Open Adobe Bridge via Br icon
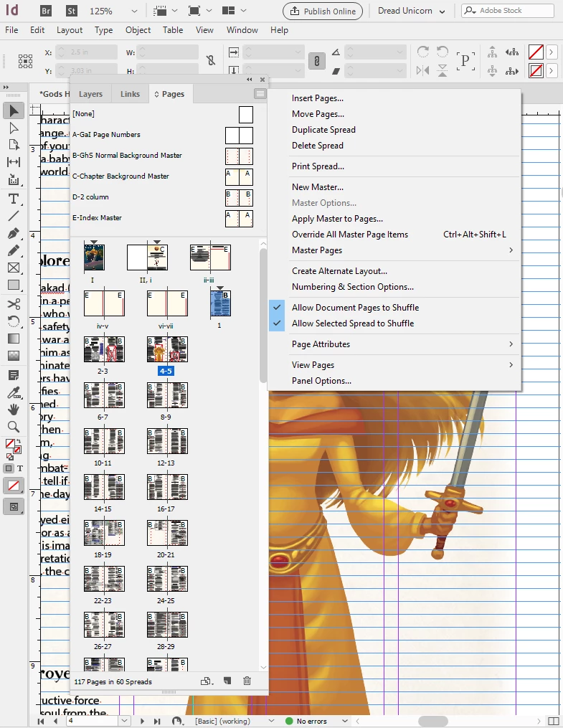The height and width of the screenshot is (728, 563). [46, 11]
